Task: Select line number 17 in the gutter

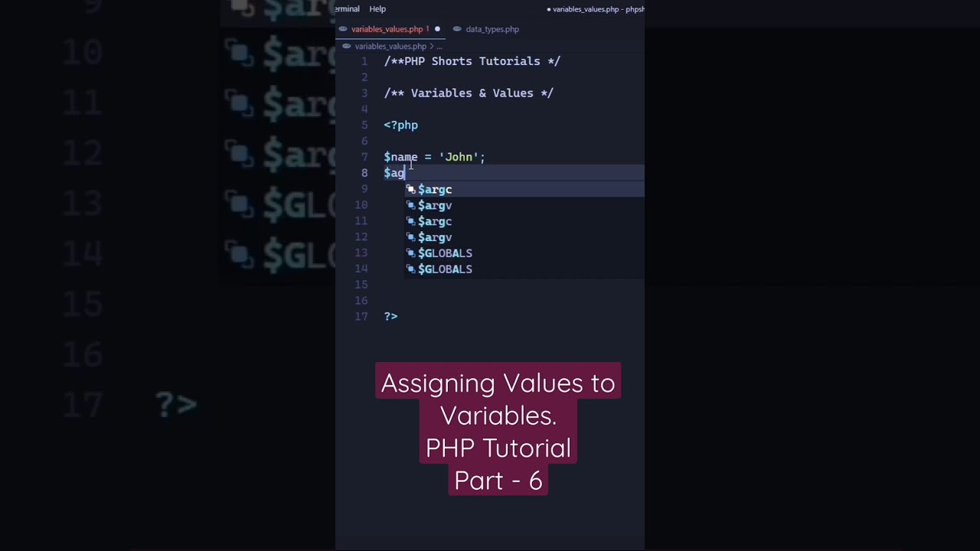Action: click(x=361, y=316)
